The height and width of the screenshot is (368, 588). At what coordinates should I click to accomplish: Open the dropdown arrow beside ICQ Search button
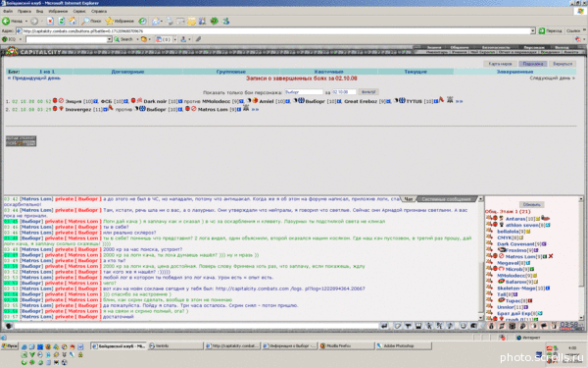point(137,39)
